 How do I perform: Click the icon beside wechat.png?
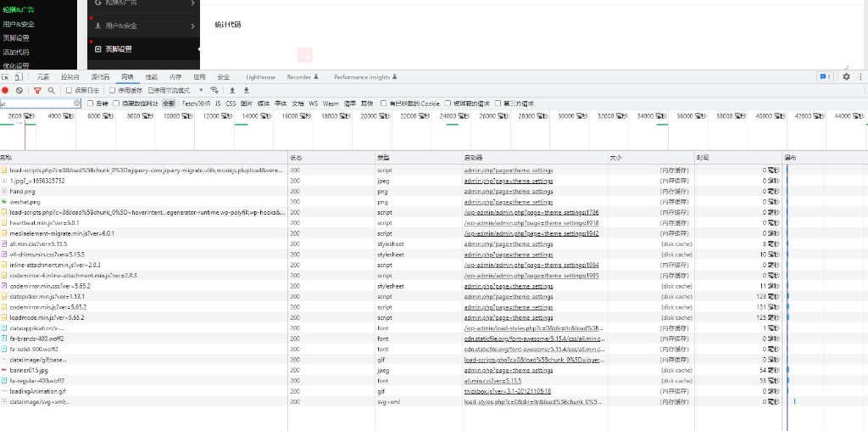pyautogui.click(x=4, y=202)
